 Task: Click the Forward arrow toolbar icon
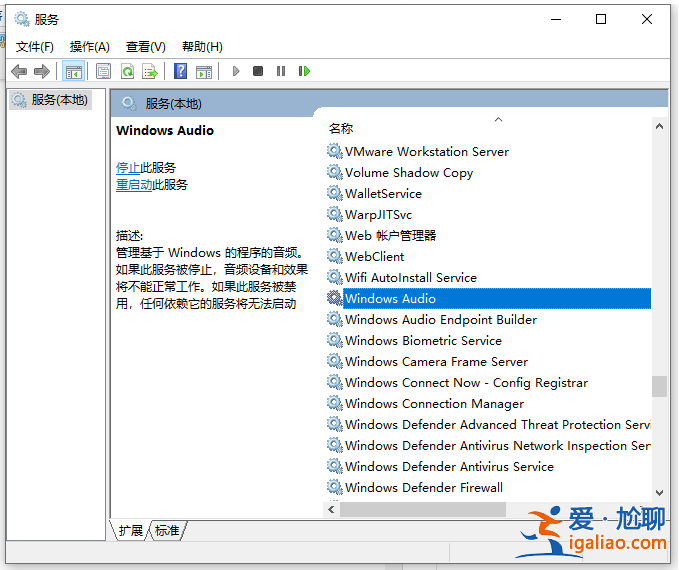[x=42, y=71]
